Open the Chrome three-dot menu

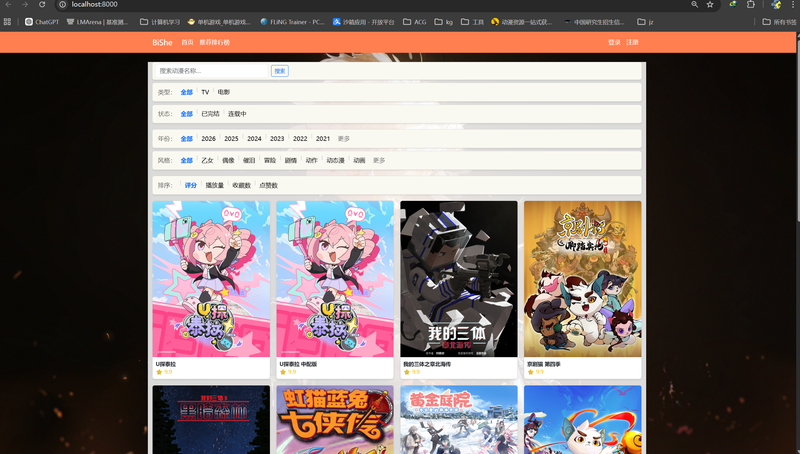point(793,4)
